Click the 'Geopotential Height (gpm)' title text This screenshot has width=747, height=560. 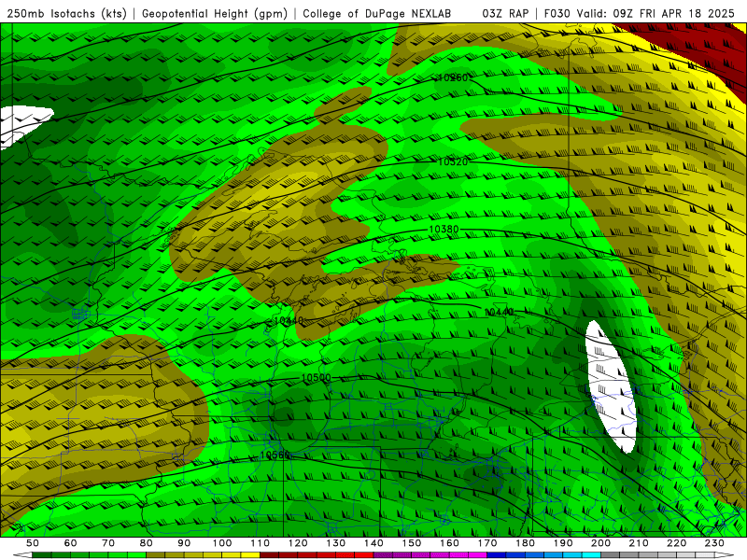coord(215,14)
